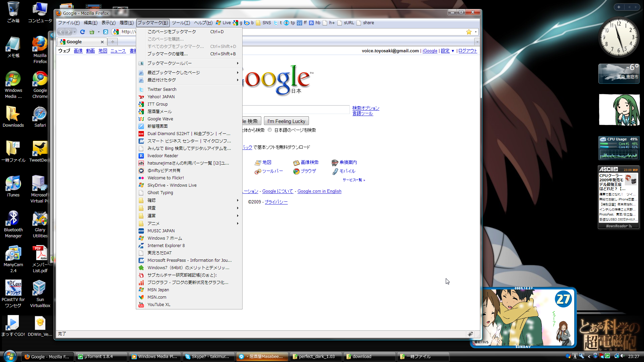Click the Google search input field
644x362 pixels.
coord(296,110)
